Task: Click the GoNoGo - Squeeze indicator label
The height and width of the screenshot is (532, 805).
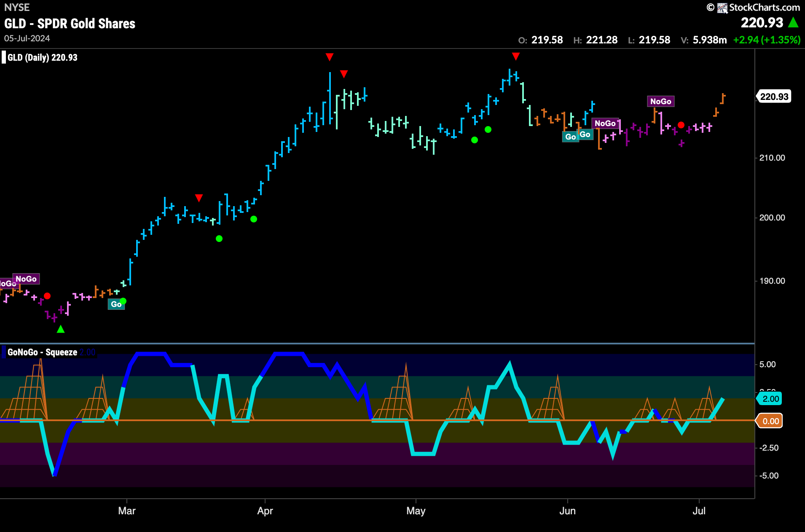Action: click(42, 352)
